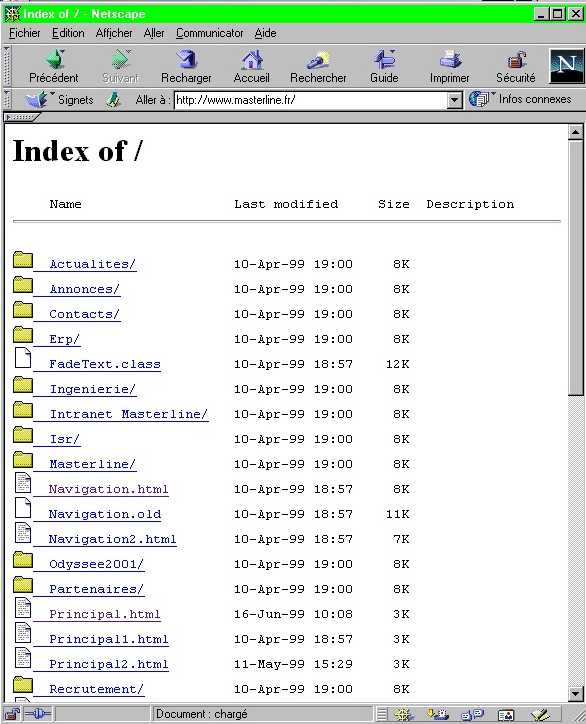
Task: Click the Netscape N logo
Action: (567, 66)
